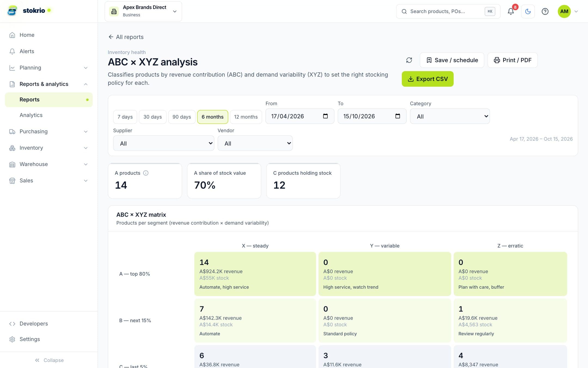Click the stokrio logo icon

(12, 11)
